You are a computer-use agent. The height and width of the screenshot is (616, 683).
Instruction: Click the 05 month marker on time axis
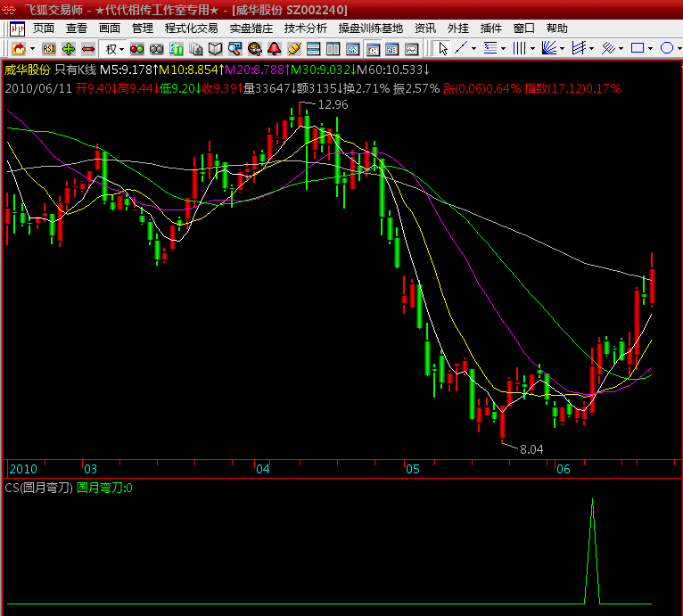click(x=413, y=469)
